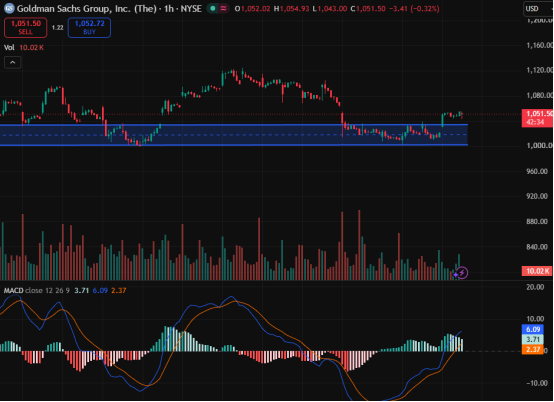This screenshot has width=554, height=402.
Task: Click the −3.41 (−0.32%) change value
Action: (x=414, y=8)
